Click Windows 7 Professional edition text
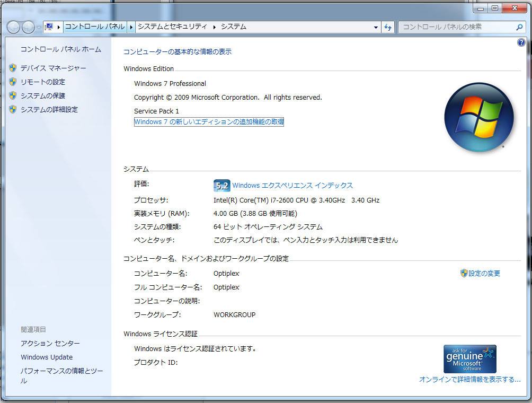This screenshot has width=532, height=403. click(170, 84)
